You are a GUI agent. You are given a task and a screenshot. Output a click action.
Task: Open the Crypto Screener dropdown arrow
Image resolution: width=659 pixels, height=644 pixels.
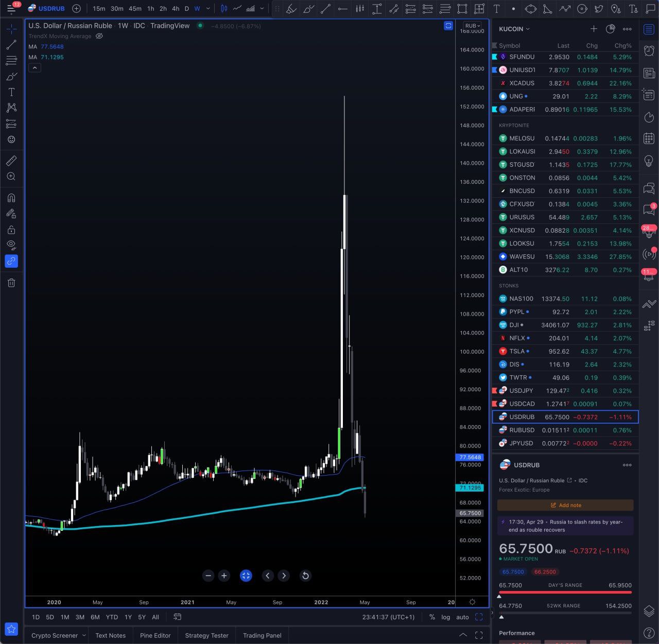coord(84,635)
